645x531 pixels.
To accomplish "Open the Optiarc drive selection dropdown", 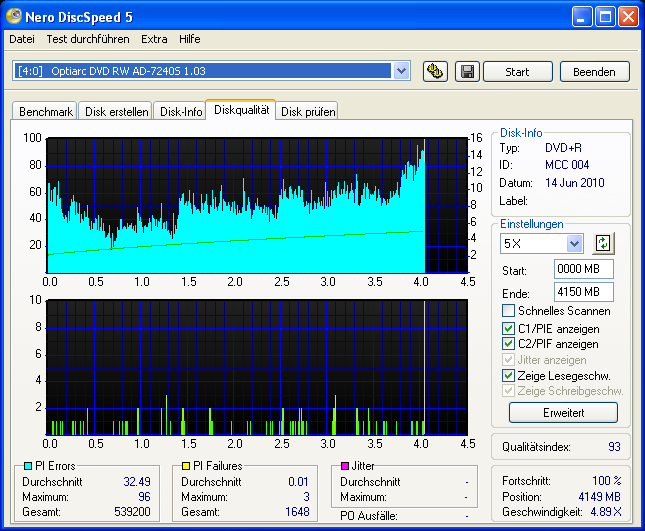I will pos(401,71).
